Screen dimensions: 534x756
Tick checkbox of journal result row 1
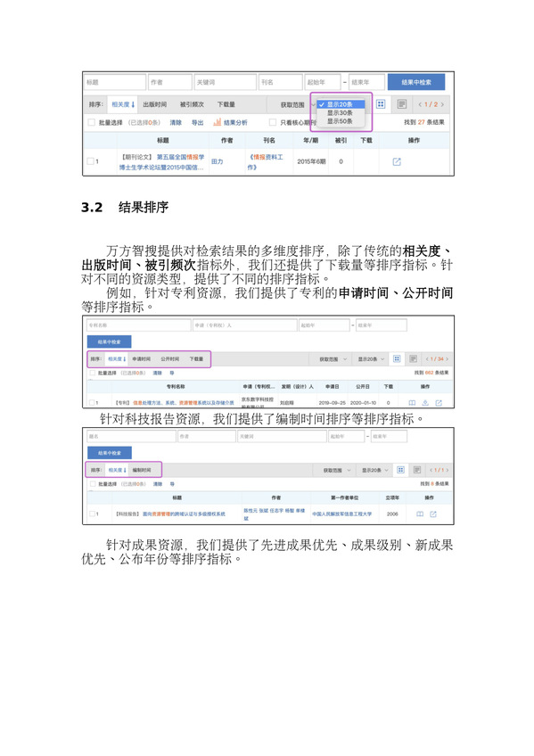coord(90,161)
